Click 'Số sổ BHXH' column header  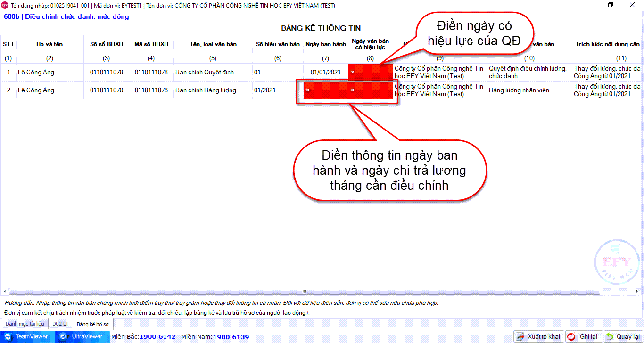pyautogui.click(x=107, y=44)
